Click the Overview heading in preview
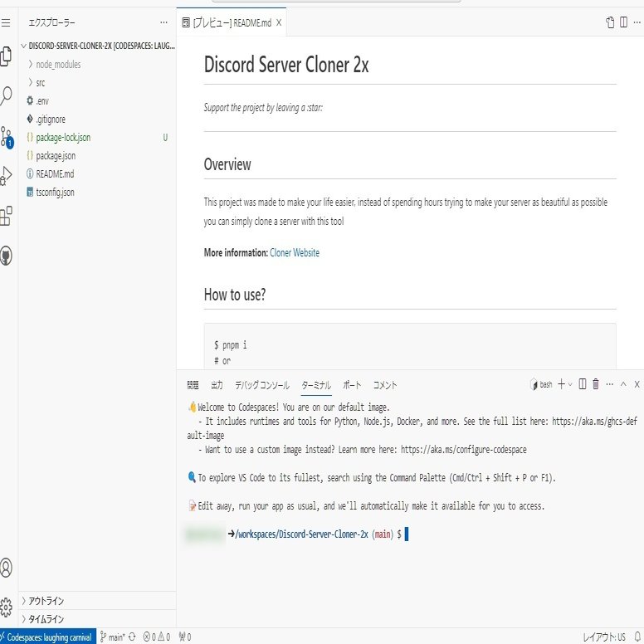The height and width of the screenshot is (644, 644). [227, 164]
